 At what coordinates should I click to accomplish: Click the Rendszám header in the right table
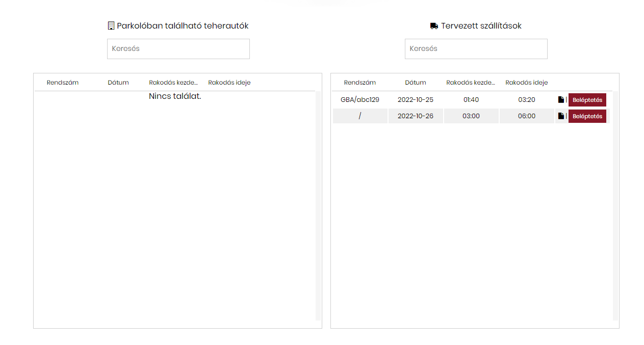point(360,82)
